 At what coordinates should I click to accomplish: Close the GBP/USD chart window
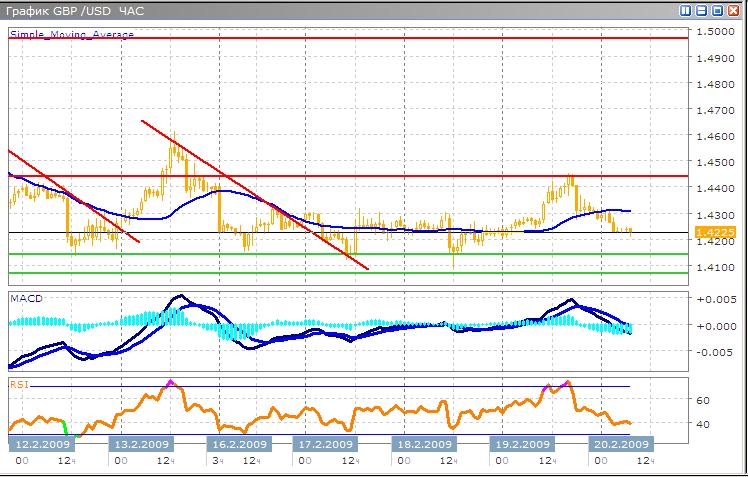coord(732,11)
